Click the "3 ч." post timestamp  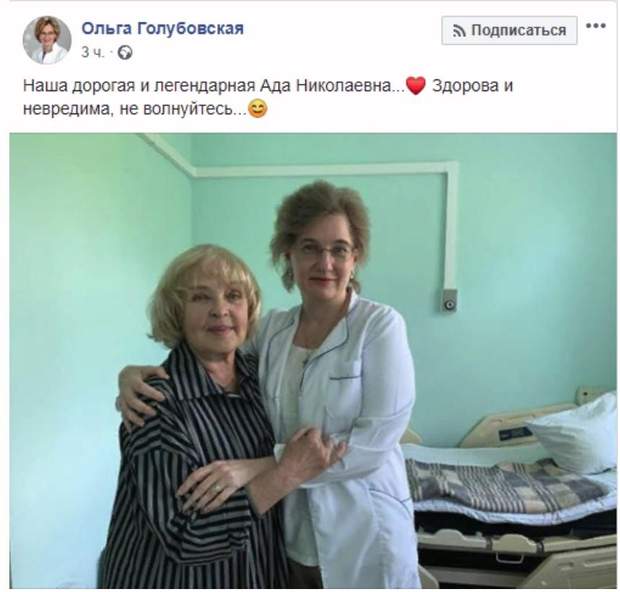[93, 53]
